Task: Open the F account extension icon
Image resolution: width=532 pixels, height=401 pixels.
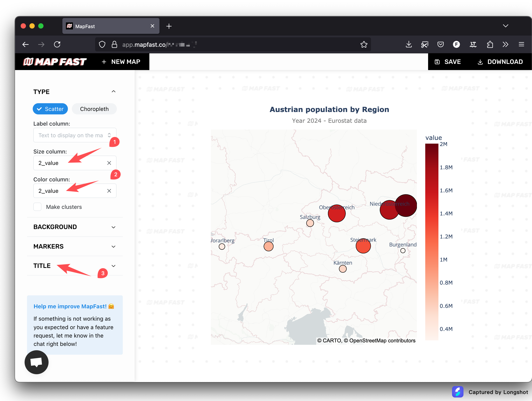Action: [x=456, y=45]
